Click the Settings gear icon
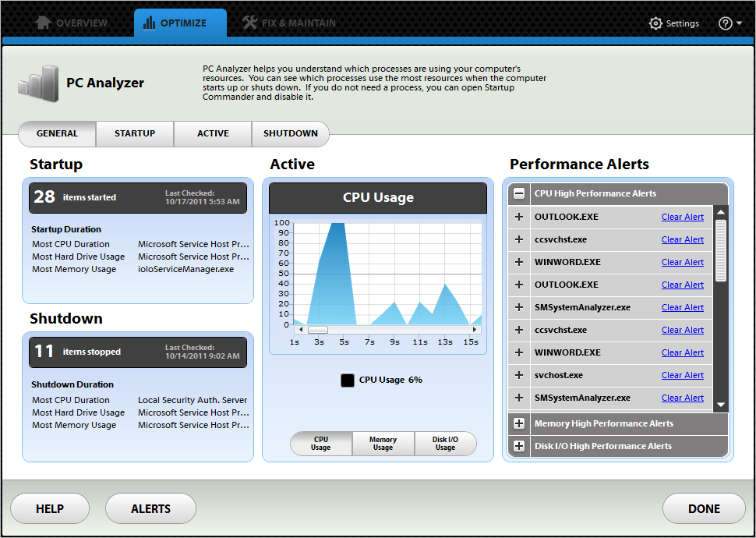 (x=655, y=23)
